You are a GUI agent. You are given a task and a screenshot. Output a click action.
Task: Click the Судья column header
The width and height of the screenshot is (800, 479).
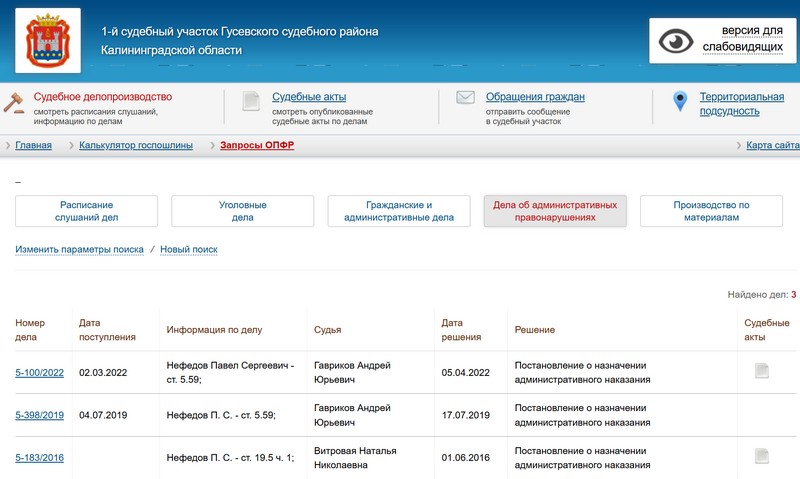(x=328, y=330)
